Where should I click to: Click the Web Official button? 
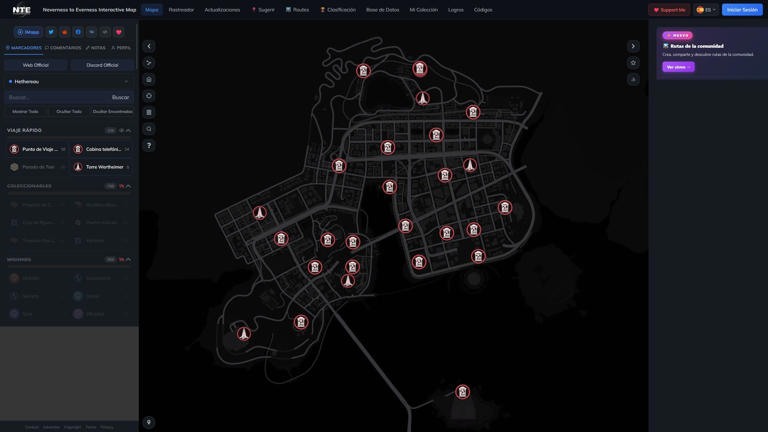coord(36,65)
